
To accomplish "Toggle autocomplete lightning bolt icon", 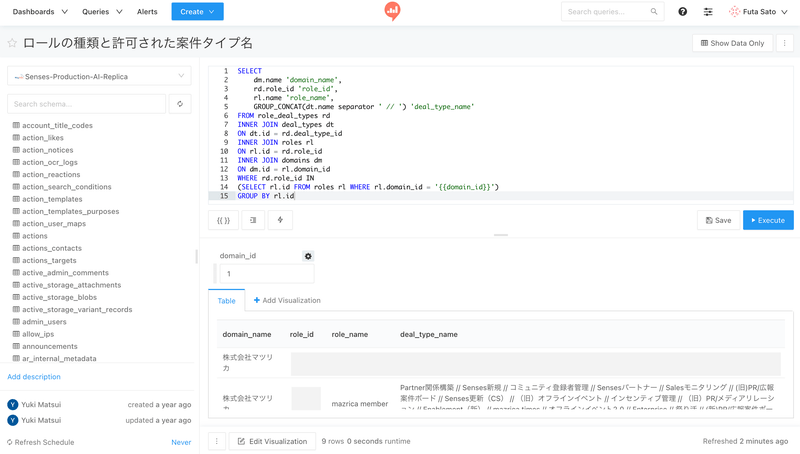I will [280, 220].
